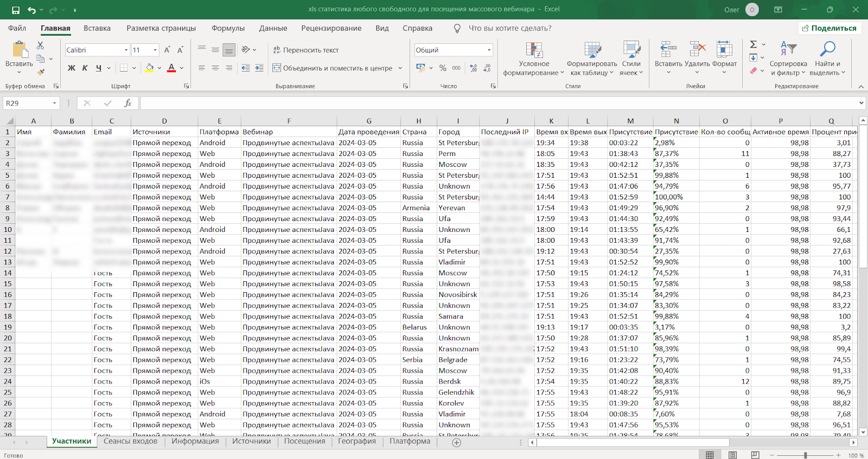Align text right
This screenshot has width=868, height=459.
[x=229, y=68]
